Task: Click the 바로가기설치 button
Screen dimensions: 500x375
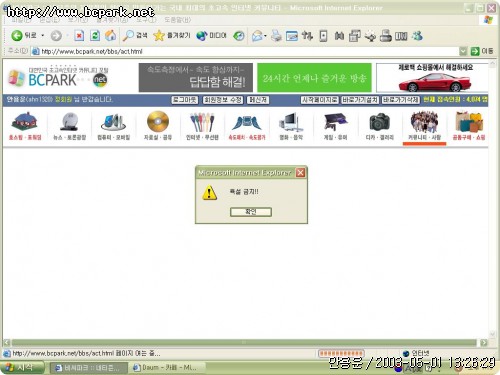Action: [360, 100]
